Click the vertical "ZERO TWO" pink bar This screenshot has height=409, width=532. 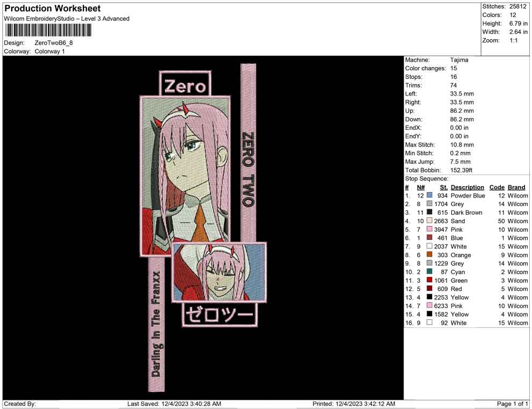point(248,153)
